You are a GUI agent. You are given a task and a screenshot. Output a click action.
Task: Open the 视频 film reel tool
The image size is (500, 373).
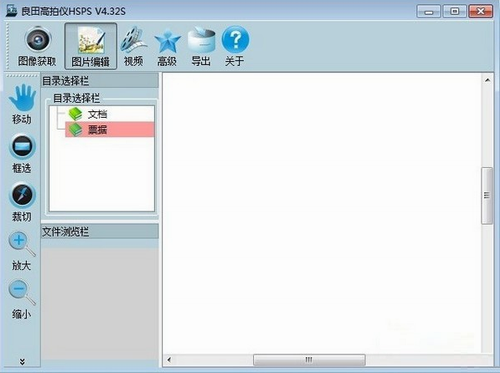133,46
